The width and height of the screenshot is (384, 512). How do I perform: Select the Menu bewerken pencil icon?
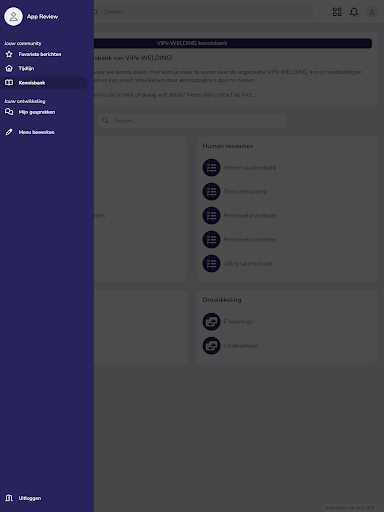pyautogui.click(x=9, y=132)
